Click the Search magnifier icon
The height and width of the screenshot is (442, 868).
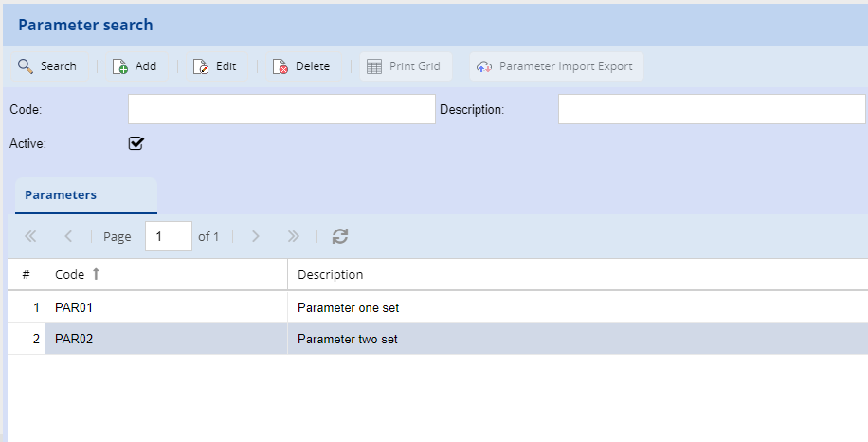point(26,66)
